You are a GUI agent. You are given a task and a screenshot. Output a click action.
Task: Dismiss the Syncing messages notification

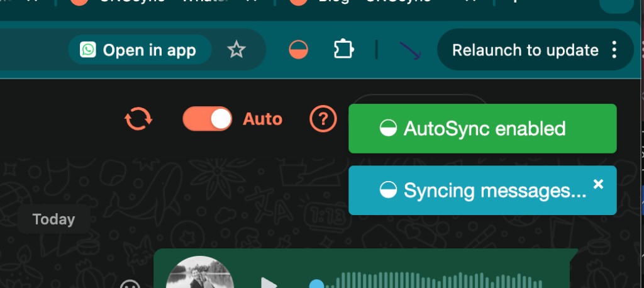599,184
